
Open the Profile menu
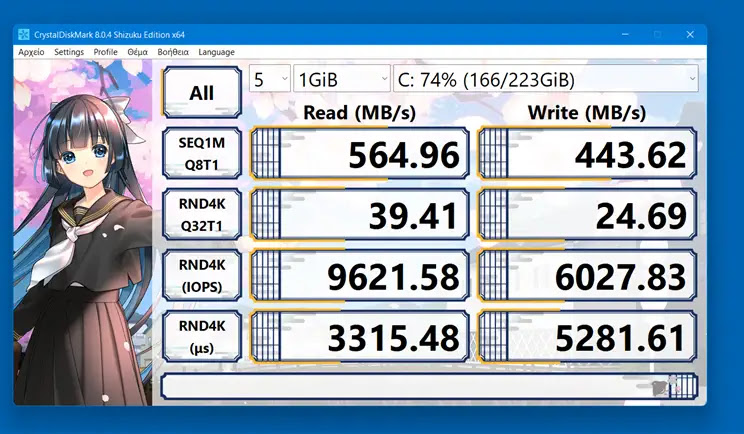pyautogui.click(x=105, y=52)
